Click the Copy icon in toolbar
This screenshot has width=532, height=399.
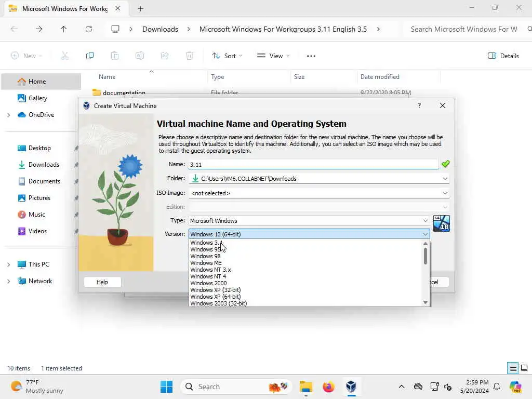coord(89,56)
